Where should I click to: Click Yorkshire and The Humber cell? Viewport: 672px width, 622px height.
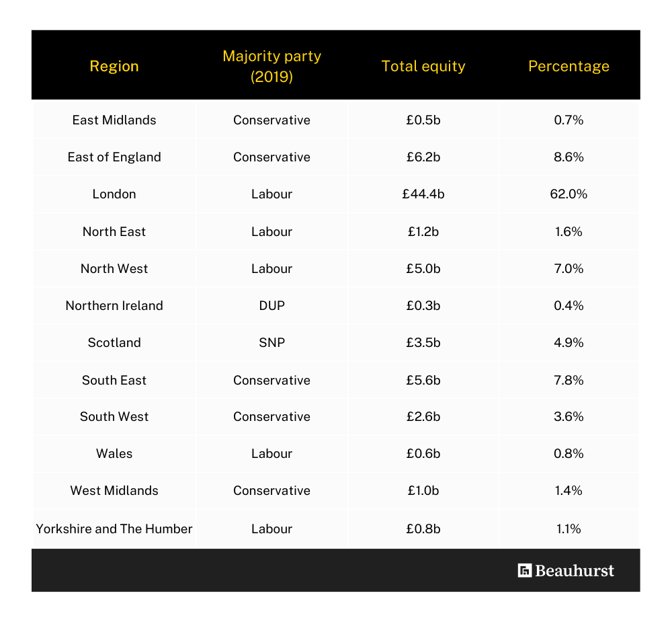pyautogui.click(x=114, y=529)
